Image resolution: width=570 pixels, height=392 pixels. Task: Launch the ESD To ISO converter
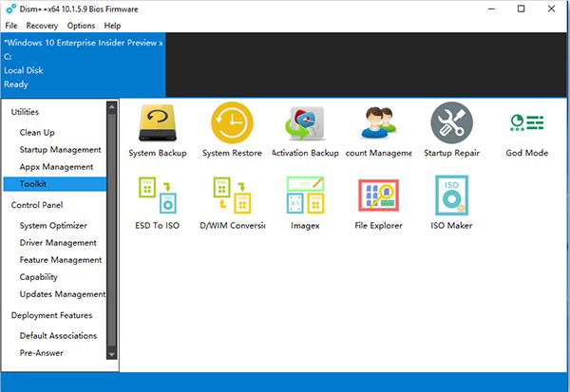[158, 196]
